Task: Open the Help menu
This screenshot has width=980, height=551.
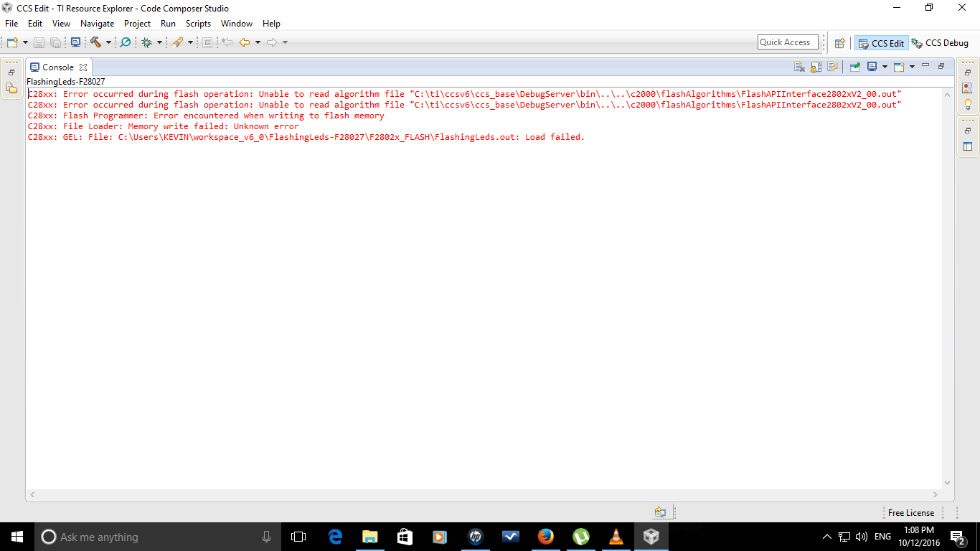Action: pyautogui.click(x=271, y=24)
